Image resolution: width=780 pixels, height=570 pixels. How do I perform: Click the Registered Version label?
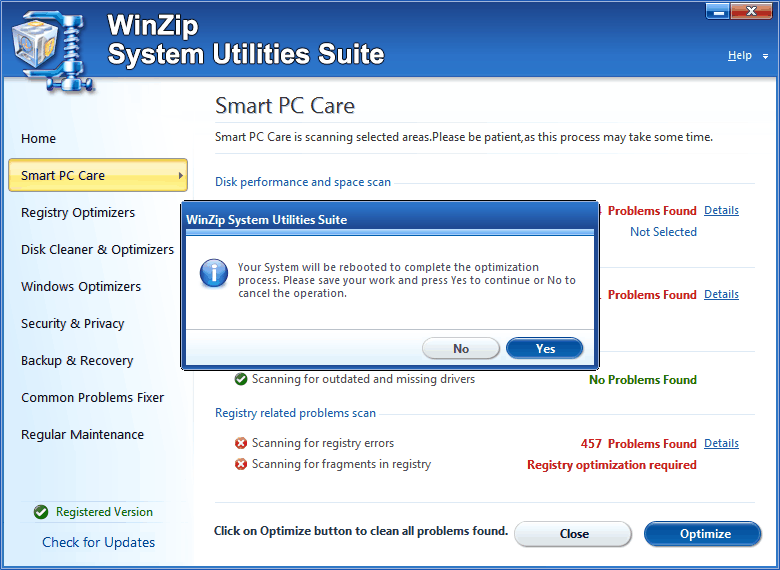(x=104, y=512)
